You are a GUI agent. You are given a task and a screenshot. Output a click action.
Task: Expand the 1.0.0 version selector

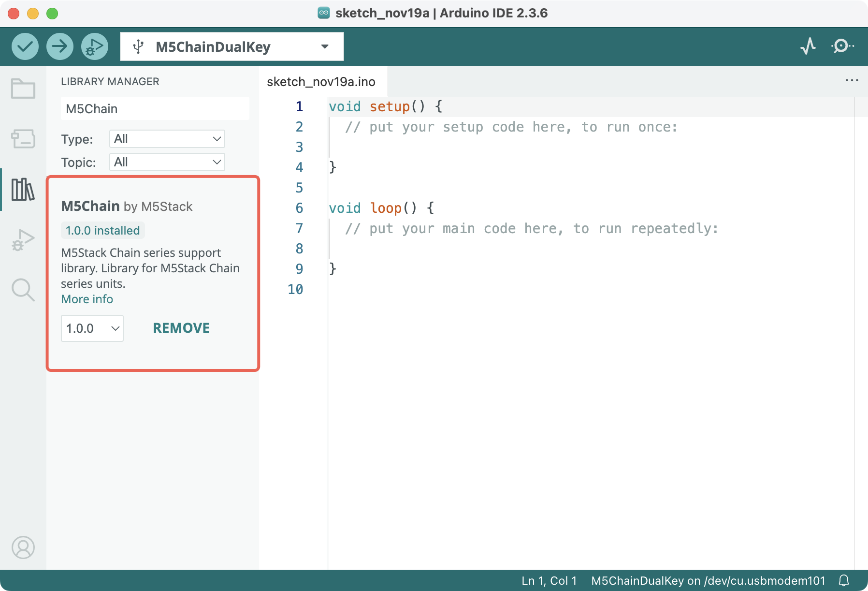[x=92, y=328]
